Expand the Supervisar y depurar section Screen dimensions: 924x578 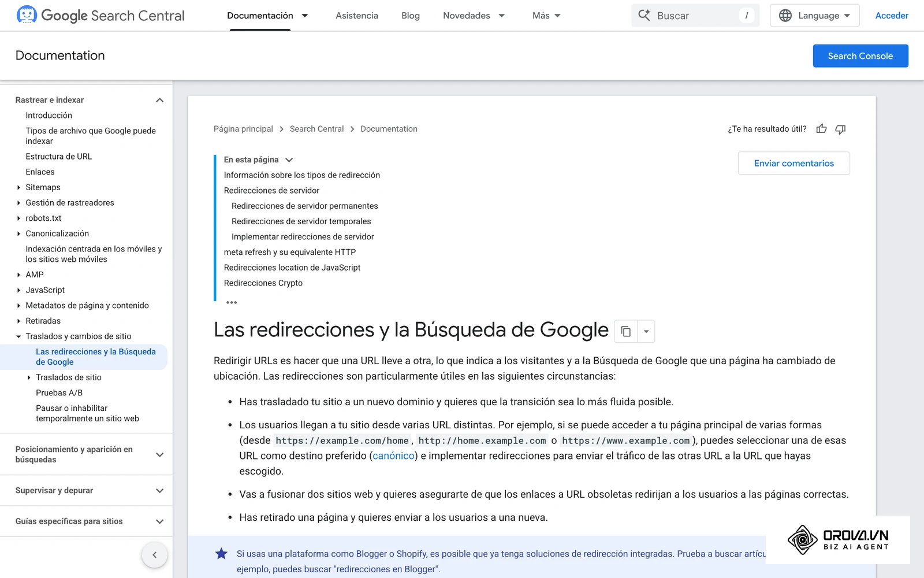(x=160, y=491)
